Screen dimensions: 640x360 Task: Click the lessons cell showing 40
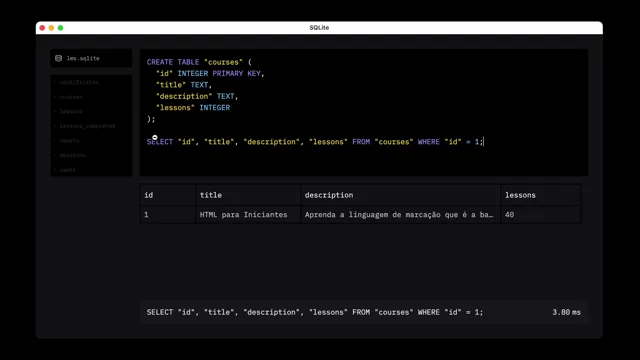(x=541, y=215)
